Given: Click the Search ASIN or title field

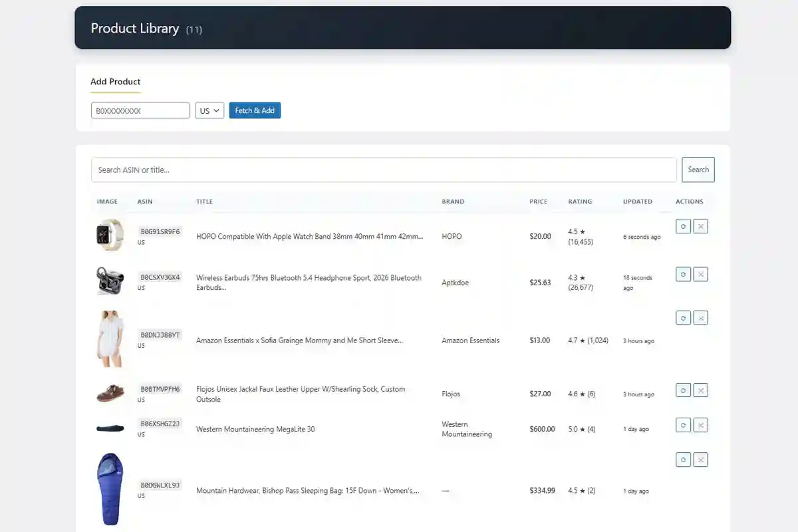Looking at the screenshot, I should tap(384, 170).
